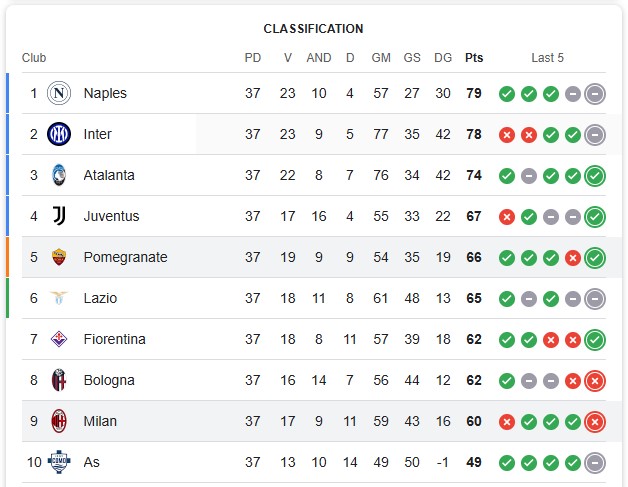This screenshot has height=487, width=628.
Task: Click the Last 5 column header
Action: tap(547, 58)
